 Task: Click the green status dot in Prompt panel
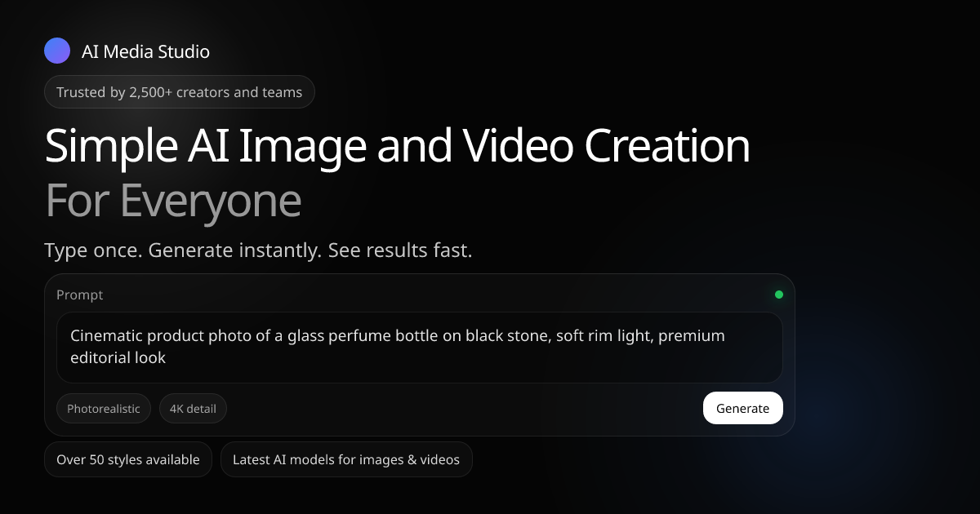(x=778, y=295)
